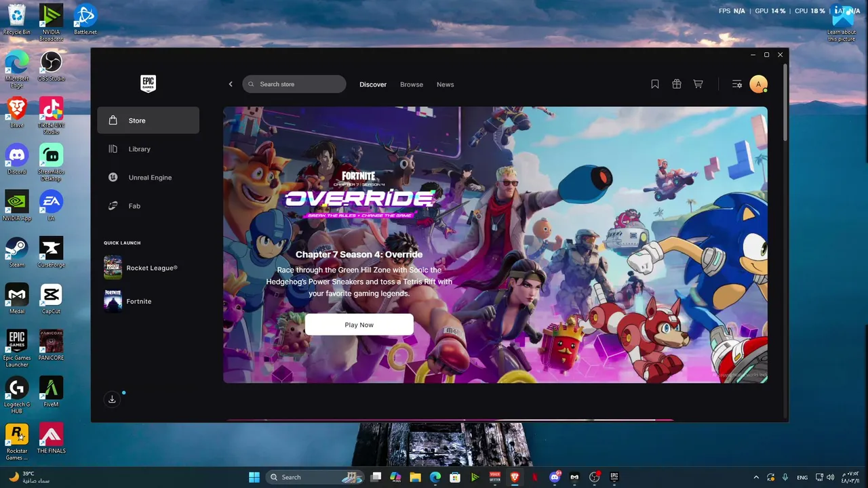The width and height of the screenshot is (868, 488).
Task: View the shopping cart
Action: coord(698,84)
